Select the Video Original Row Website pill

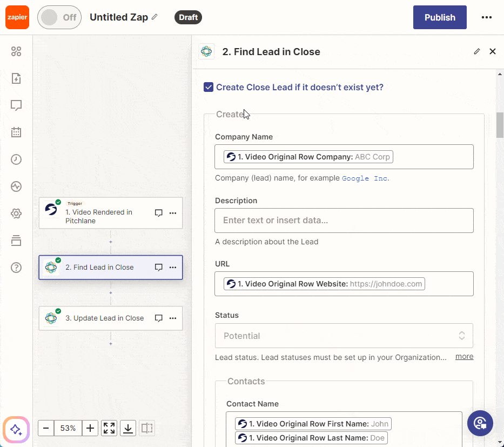click(x=324, y=284)
